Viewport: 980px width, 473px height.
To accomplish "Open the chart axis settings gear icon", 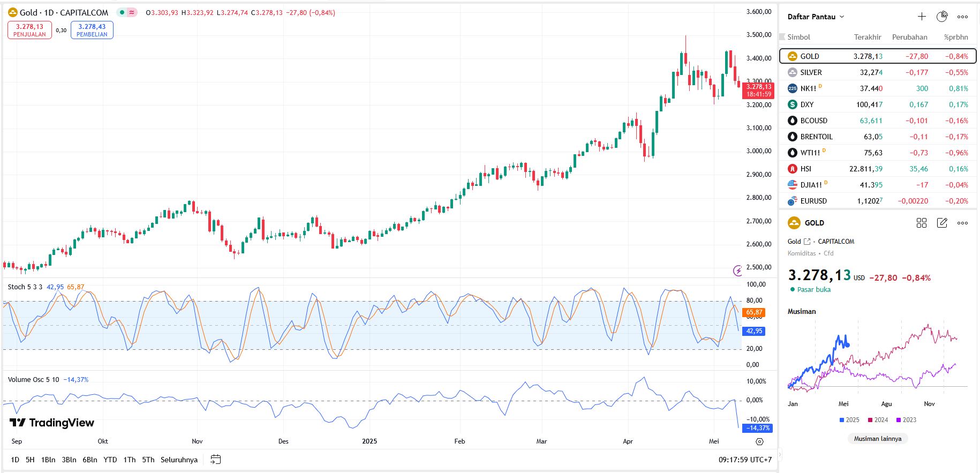I will (x=759, y=441).
